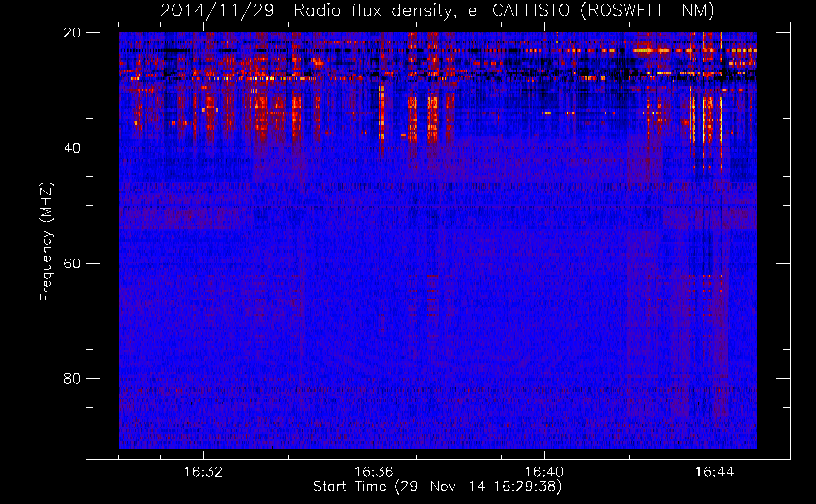This screenshot has width=816, height=504.
Task: Click the 16:32 time tick label
Action: coord(203,472)
